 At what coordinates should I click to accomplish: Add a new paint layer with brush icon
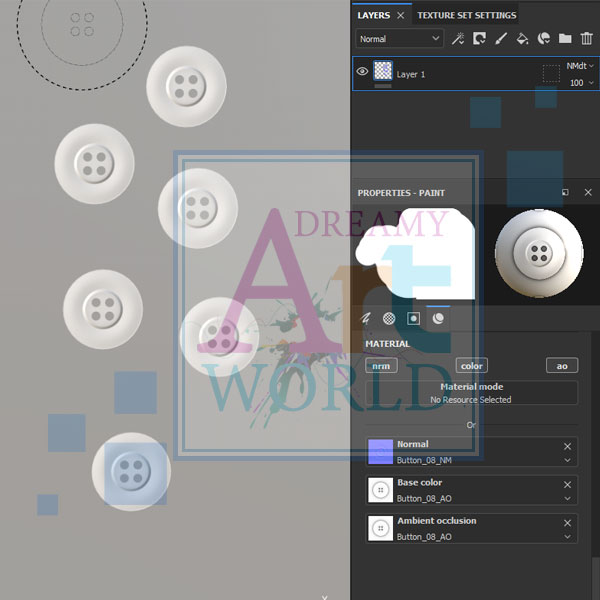501,39
